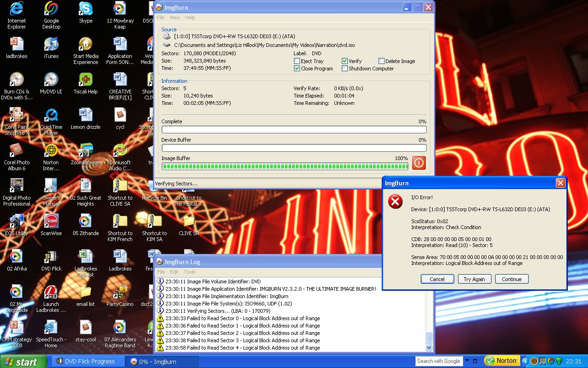Toggle the Eject Tray checkbox

pos(297,61)
